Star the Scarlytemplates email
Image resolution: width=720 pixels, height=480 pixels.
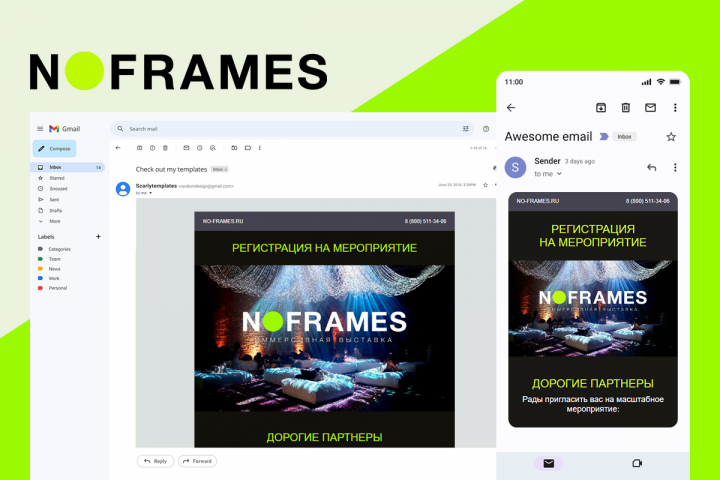pyautogui.click(x=485, y=185)
